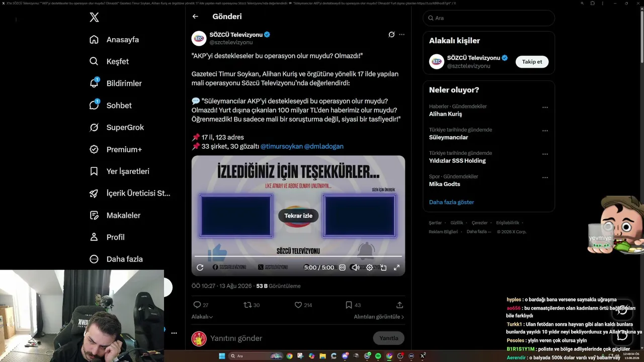The height and width of the screenshot is (362, 644).
Task: Like the post with the heart icon
Action: tap(298, 305)
